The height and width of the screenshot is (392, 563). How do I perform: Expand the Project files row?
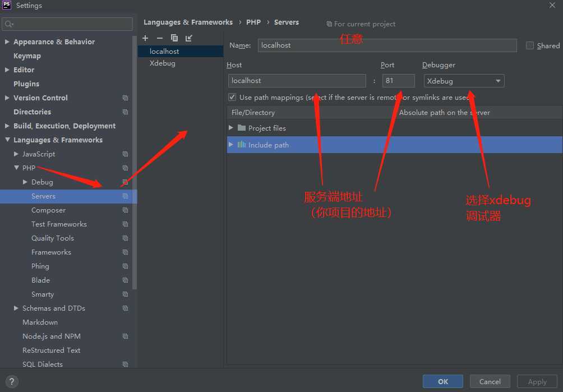[x=231, y=128]
